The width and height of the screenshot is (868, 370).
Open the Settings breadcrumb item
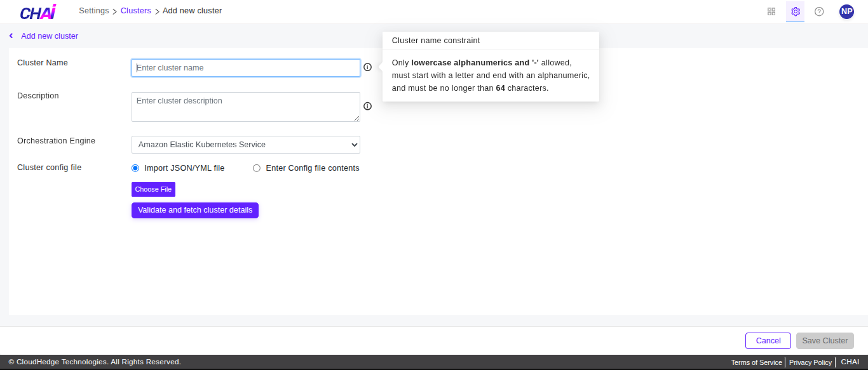pyautogui.click(x=93, y=11)
